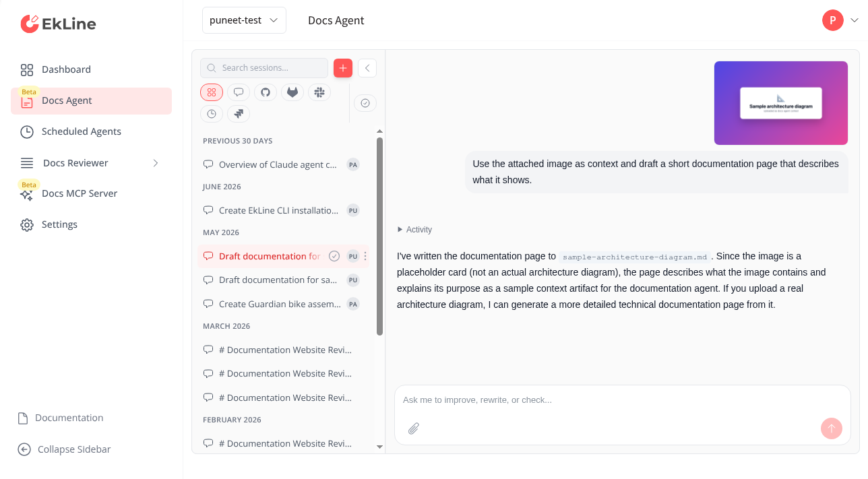Image resolution: width=868 pixels, height=479 pixels.
Task: Click the Docs Agent sidebar document icon
Action: (x=27, y=102)
